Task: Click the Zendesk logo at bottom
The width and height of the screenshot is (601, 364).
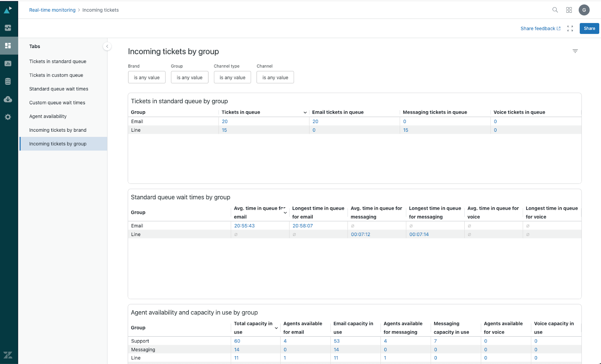Action: tap(8, 355)
